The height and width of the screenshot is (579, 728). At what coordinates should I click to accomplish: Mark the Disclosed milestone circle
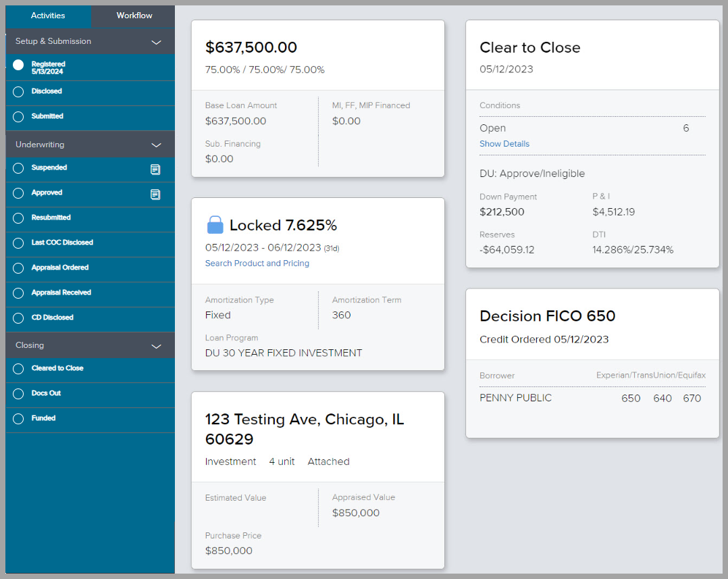(x=20, y=91)
